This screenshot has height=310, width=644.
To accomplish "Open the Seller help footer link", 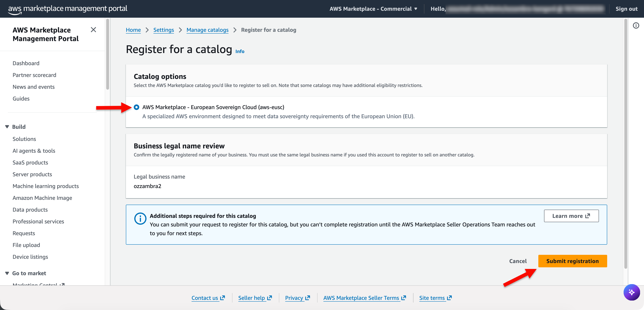I will 255,298.
